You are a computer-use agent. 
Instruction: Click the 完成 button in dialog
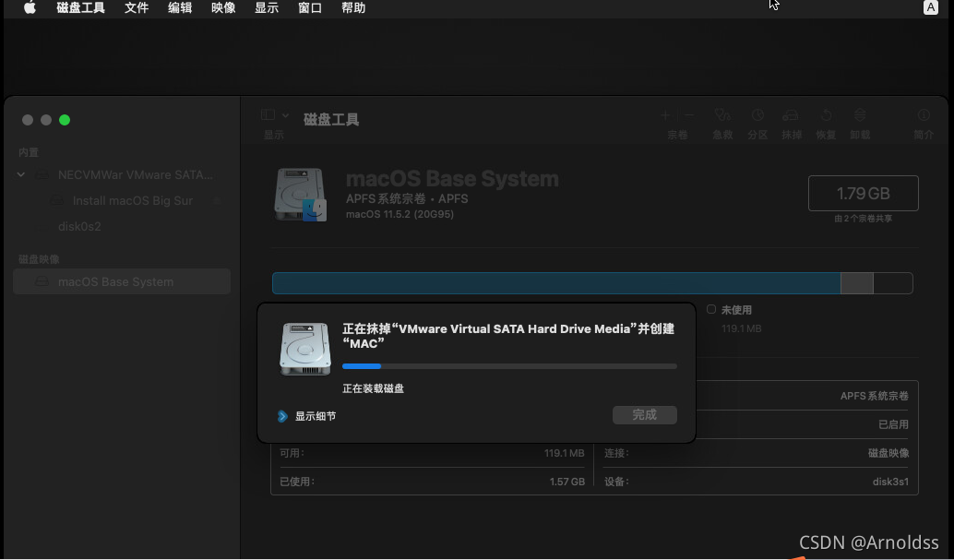click(644, 415)
